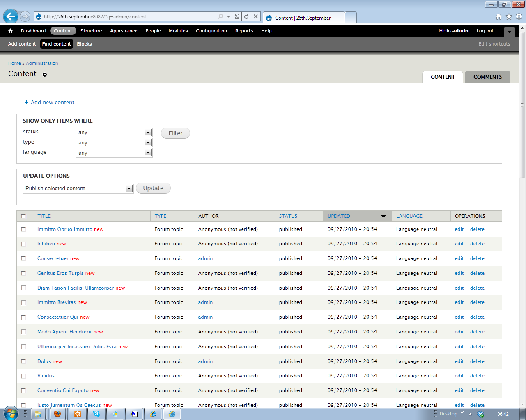The width and height of the screenshot is (526, 420).
Task: Refresh the page using the reload icon
Action: [x=246, y=17]
